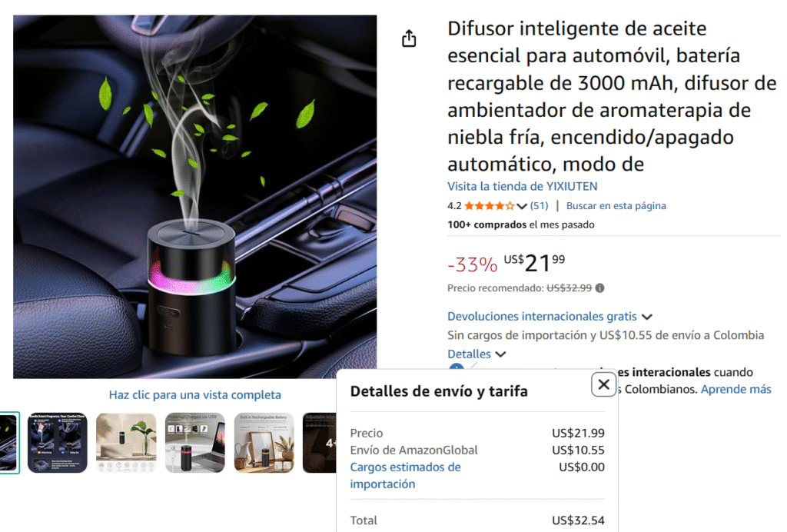Follow the Aprende más link
This screenshot has height=532, width=787.
[736, 389]
